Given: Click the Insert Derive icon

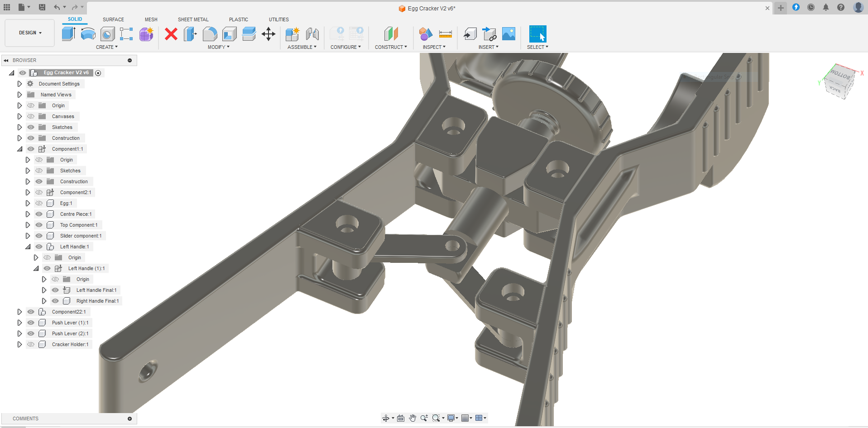Looking at the screenshot, I should (x=470, y=34).
